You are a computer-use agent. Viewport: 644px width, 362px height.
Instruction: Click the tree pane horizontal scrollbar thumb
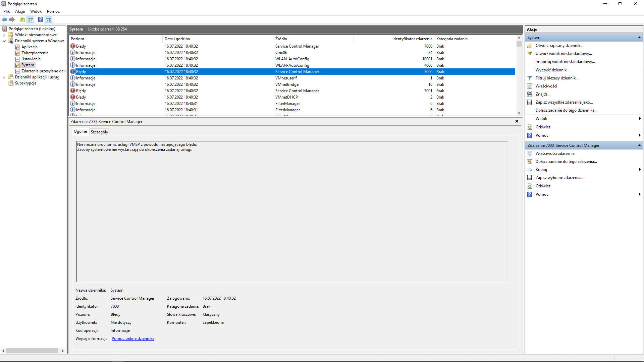tap(32, 351)
